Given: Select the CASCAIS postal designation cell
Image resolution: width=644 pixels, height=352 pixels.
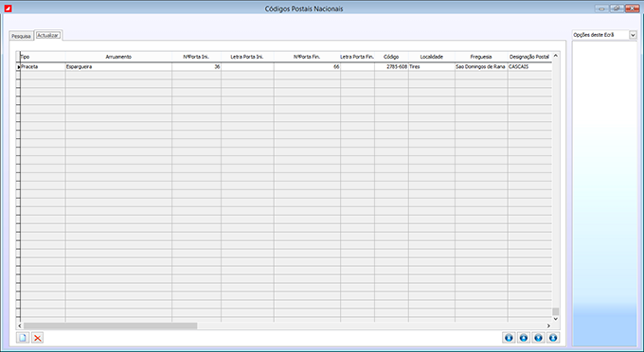Looking at the screenshot, I should click(x=529, y=66).
